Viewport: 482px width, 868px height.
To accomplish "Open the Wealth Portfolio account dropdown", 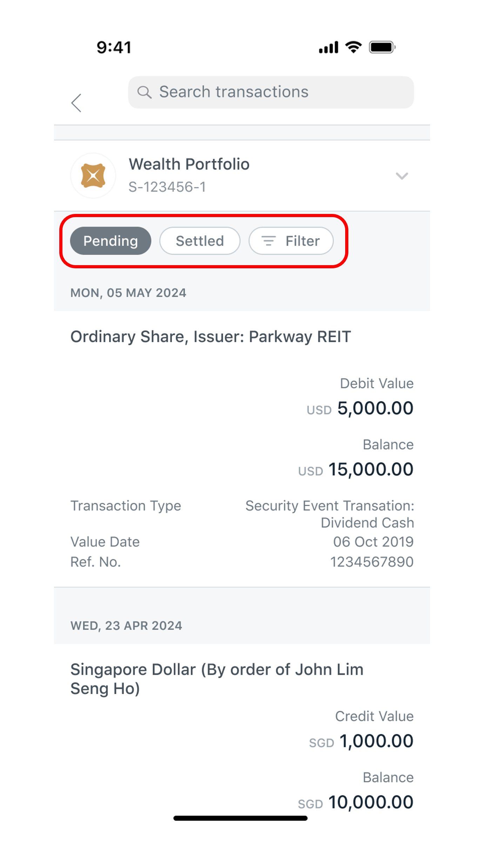I will click(x=242, y=176).
